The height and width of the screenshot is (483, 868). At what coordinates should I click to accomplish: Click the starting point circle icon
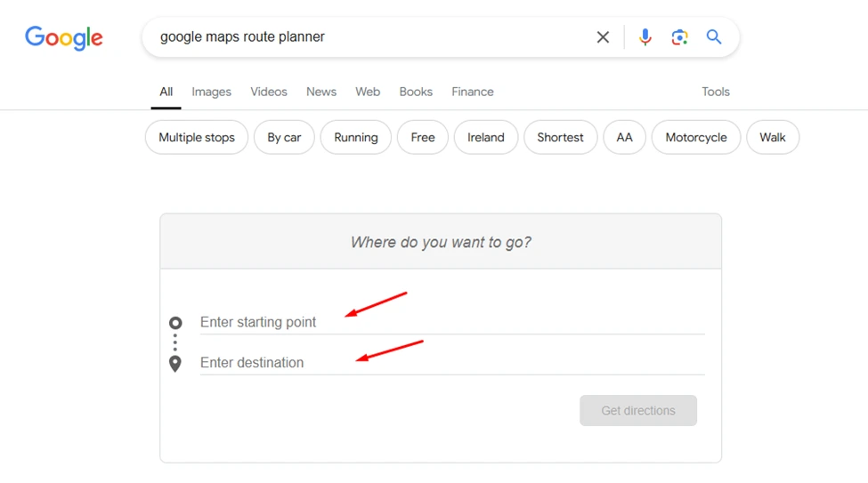tap(175, 323)
